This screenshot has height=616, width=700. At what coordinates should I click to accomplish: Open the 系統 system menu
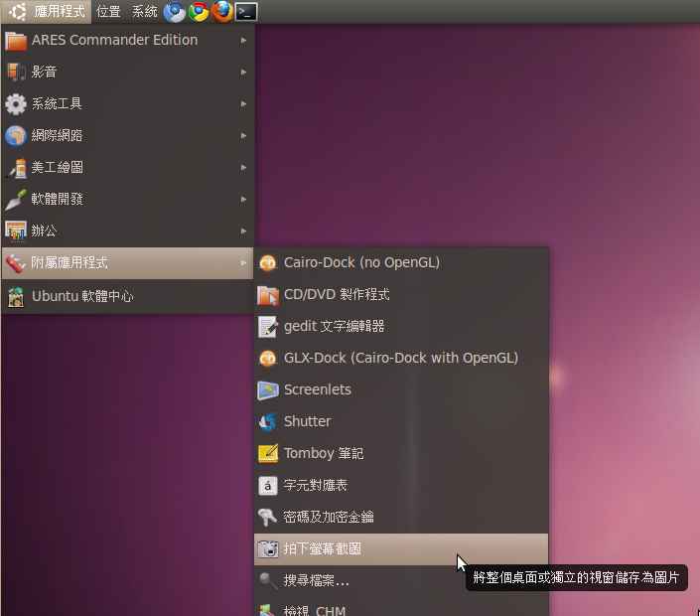(145, 12)
